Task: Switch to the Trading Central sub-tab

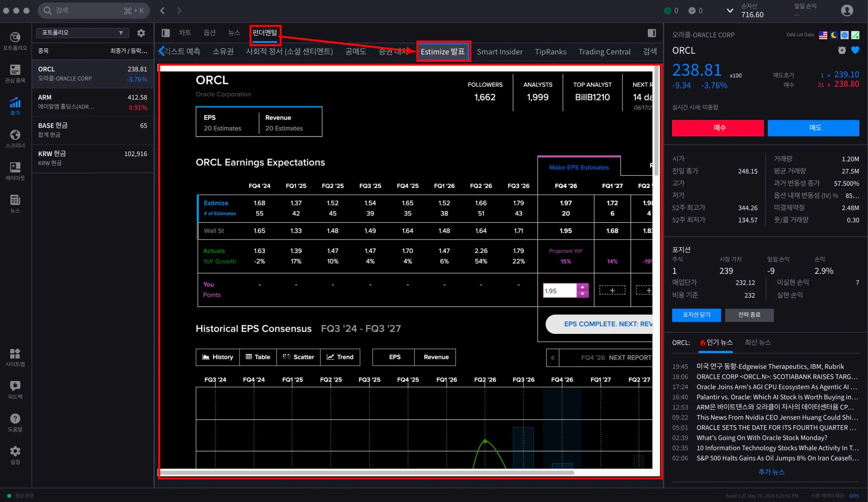Action: (604, 52)
